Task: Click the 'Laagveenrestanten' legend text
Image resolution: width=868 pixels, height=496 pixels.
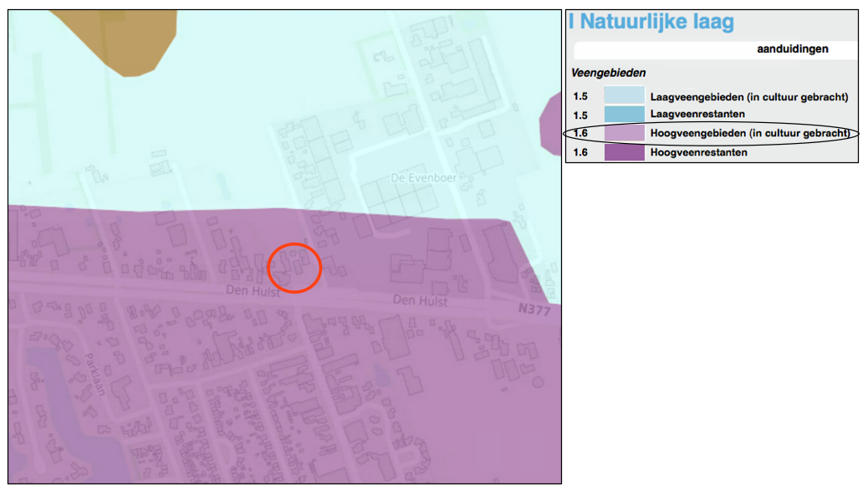Action: 697,115
